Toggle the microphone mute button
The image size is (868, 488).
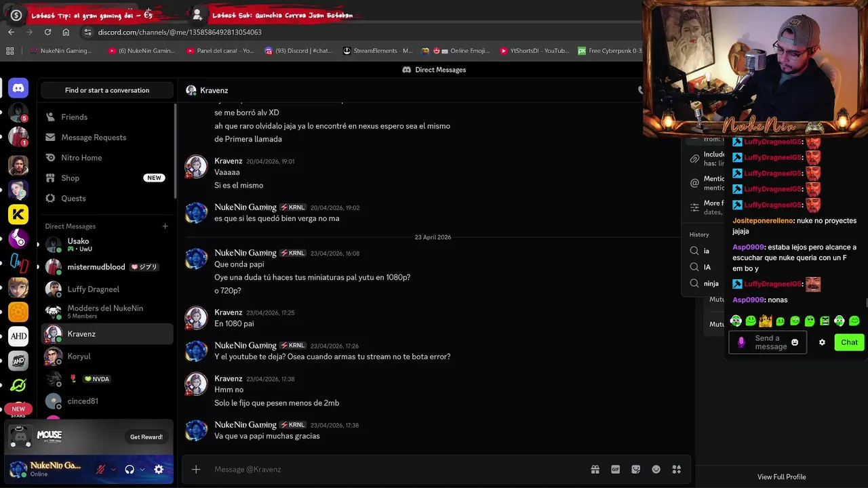pyautogui.click(x=101, y=469)
